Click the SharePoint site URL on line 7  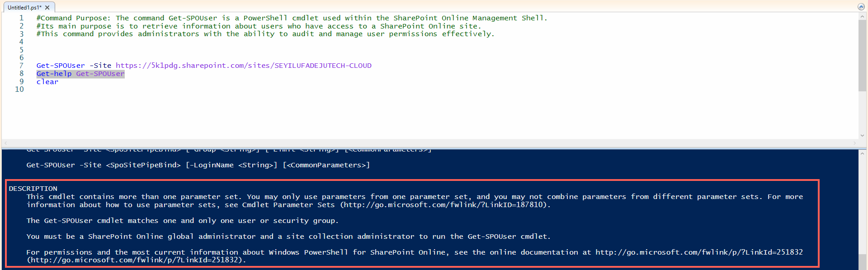tap(243, 66)
